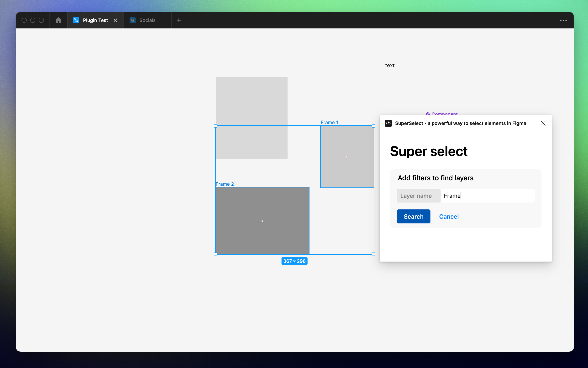Switch to the Plugin Test tab
This screenshot has height=368, width=588.
95,20
